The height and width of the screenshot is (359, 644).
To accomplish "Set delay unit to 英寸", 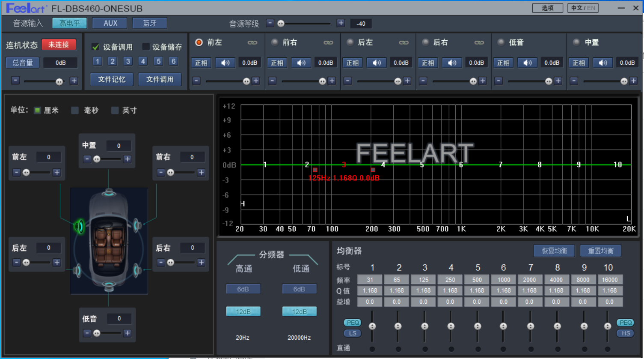I will [115, 111].
